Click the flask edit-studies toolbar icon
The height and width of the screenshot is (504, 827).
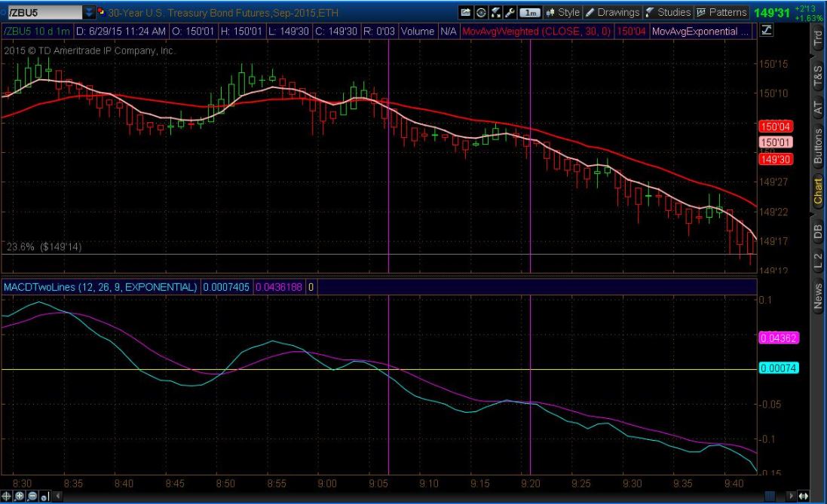(x=496, y=12)
